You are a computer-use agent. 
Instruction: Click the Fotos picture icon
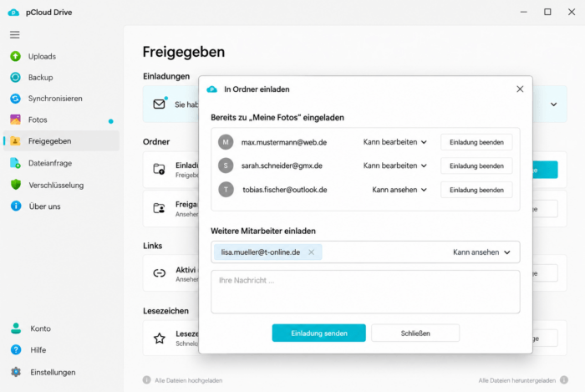pyautogui.click(x=15, y=120)
